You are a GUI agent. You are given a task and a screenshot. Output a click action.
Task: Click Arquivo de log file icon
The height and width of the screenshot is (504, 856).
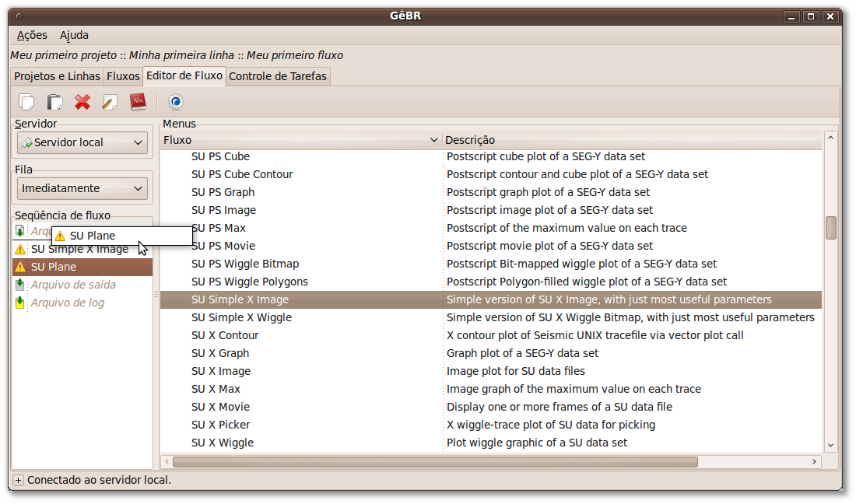tap(20, 303)
